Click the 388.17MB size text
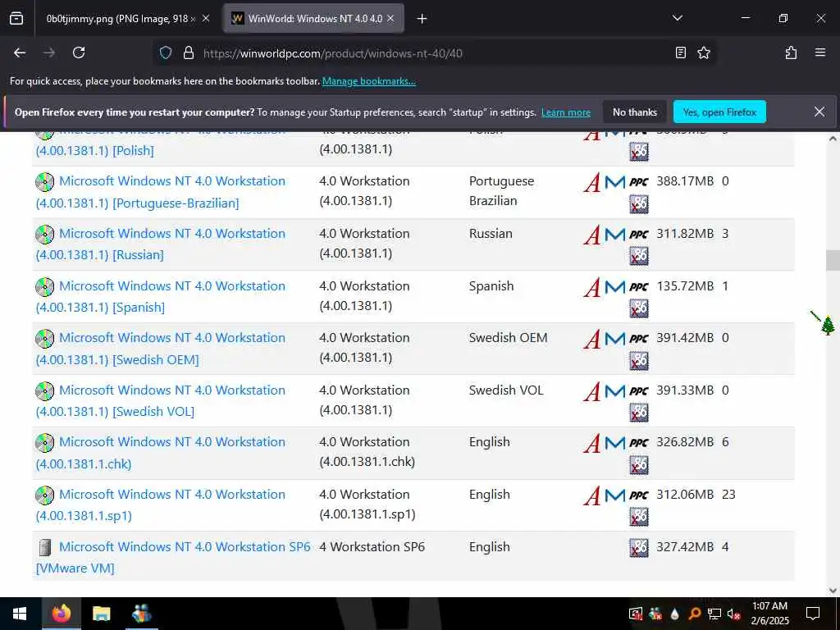 point(685,181)
